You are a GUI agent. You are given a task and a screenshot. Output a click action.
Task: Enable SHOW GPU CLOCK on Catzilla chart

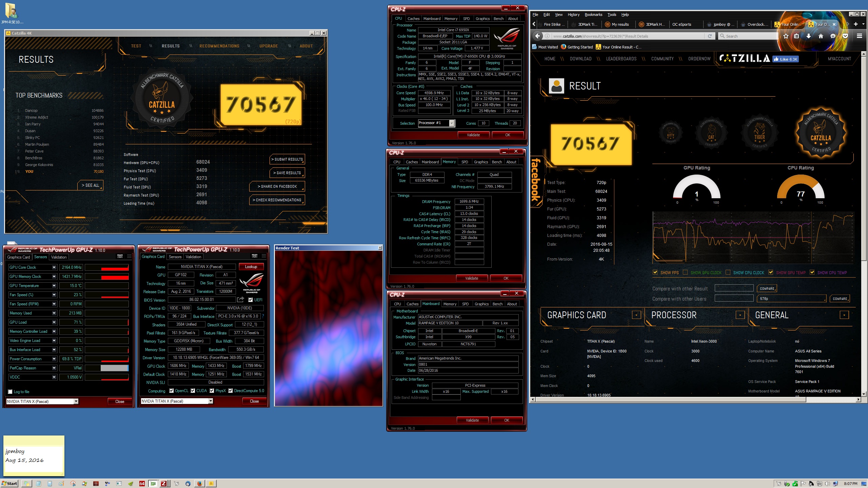point(685,272)
